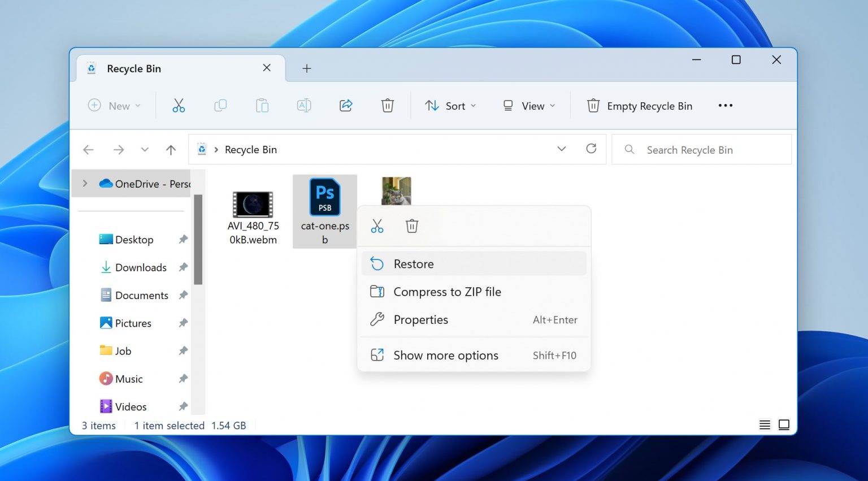This screenshot has width=868, height=481.
Task: Select the cat image thumbnail
Action: pyautogui.click(x=396, y=190)
